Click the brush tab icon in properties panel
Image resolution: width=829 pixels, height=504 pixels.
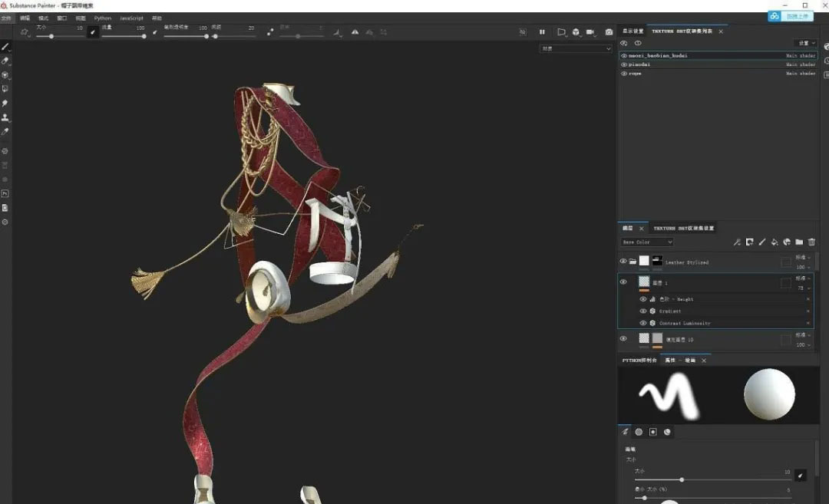tap(625, 432)
